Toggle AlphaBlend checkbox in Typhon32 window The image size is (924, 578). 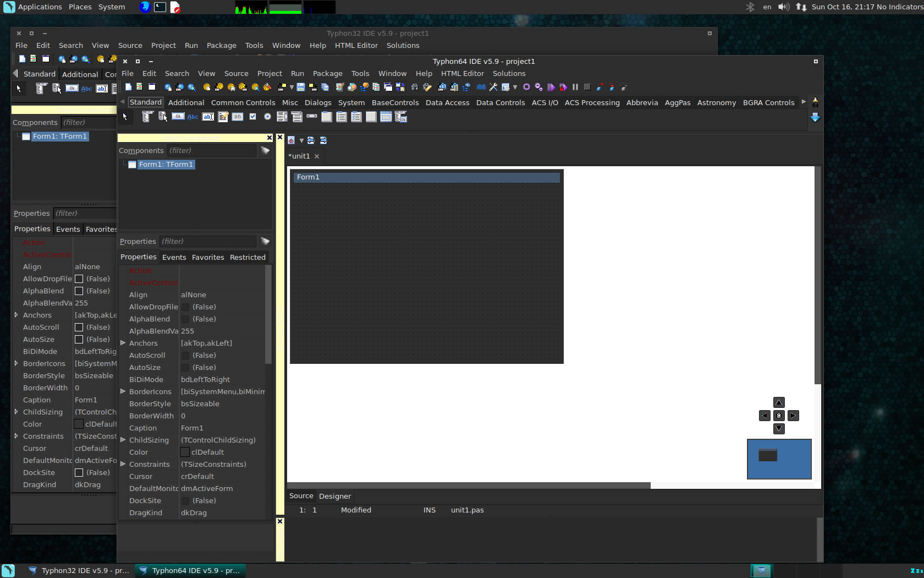(x=79, y=291)
